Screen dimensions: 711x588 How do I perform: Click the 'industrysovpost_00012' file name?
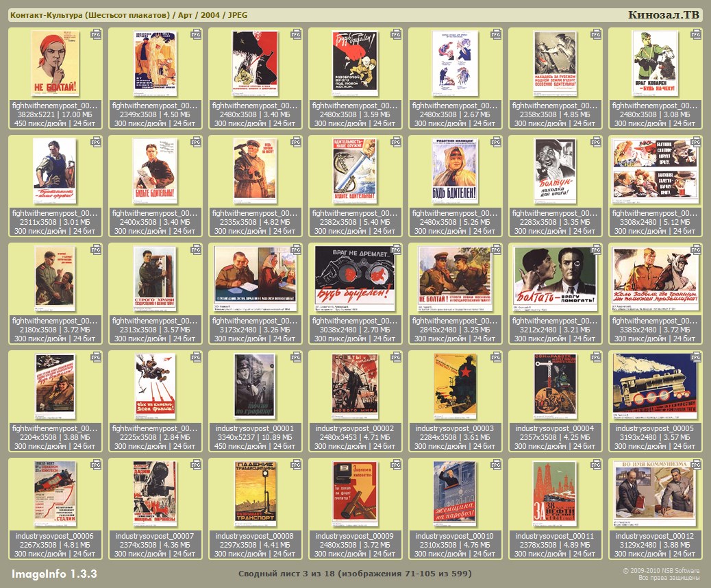[x=655, y=536]
